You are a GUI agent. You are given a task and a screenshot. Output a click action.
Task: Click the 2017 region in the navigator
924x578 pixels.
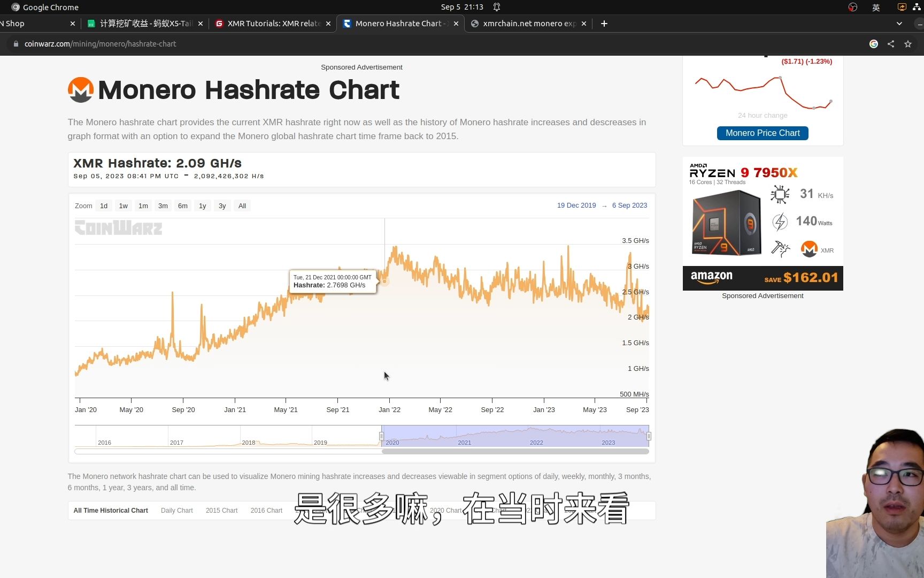click(x=204, y=436)
